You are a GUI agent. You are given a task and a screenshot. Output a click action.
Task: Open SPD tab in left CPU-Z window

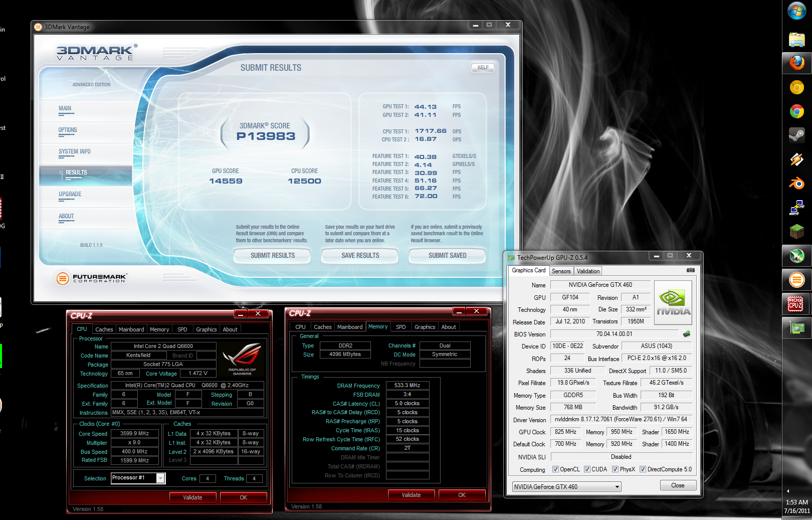[x=182, y=329]
